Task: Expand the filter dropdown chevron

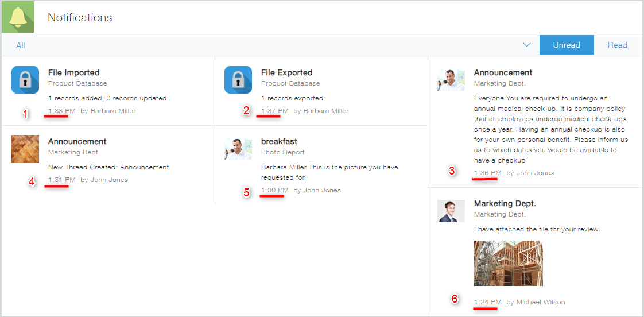Action: click(527, 45)
